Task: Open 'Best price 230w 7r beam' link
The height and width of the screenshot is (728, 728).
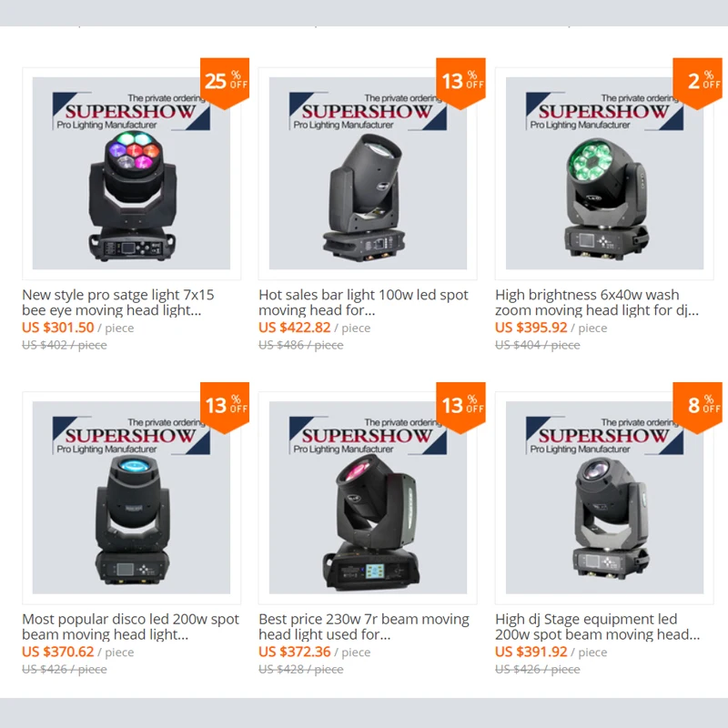Action: pos(364,626)
